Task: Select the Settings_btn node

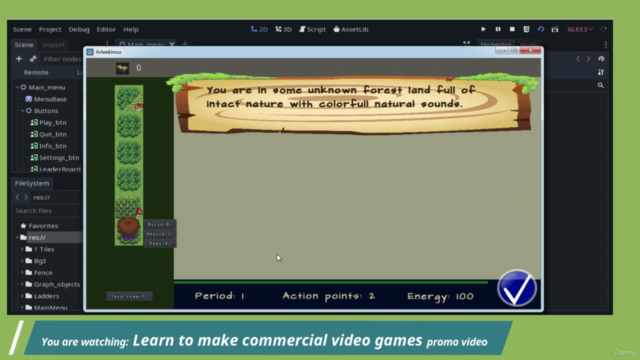Action: 59,158
